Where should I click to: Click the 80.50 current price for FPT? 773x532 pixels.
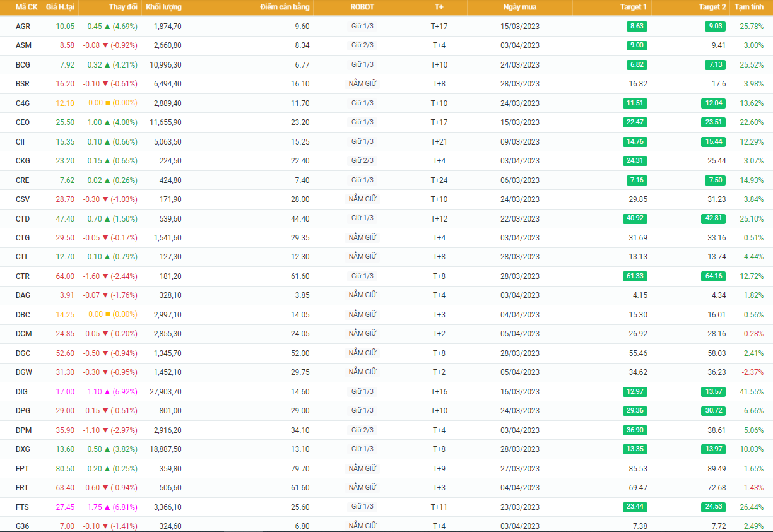[x=65, y=469]
